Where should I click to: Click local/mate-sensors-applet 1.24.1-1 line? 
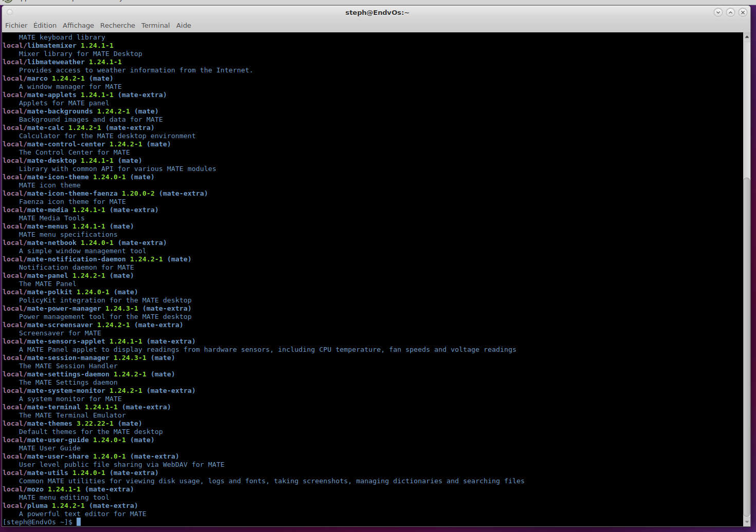tap(99, 341)
